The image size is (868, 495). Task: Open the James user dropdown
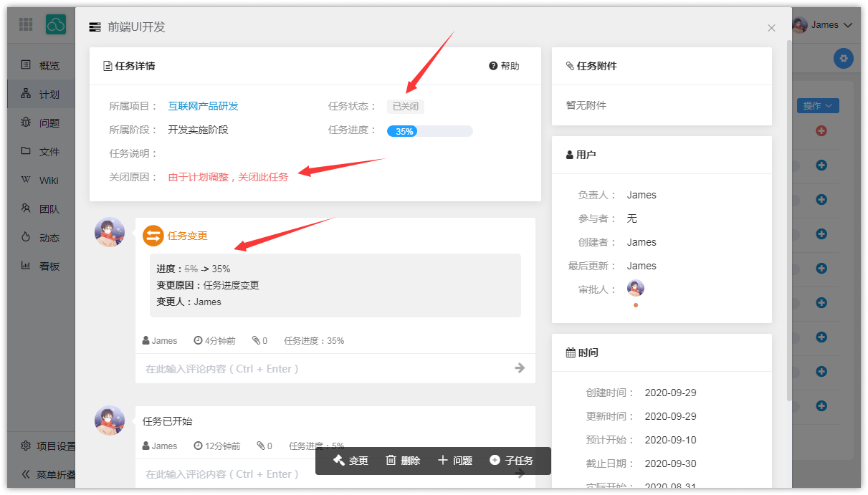pyautogui.click(x=824, y=25)
